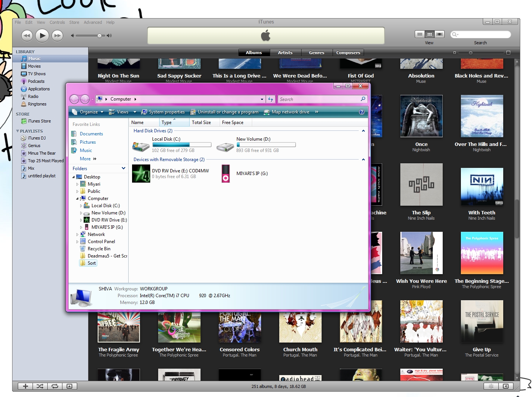The width and height of the screenshot is (532, 397).
Task: Add new playlist with plus button
Action: pyautogui.click(x=25, y=386)
